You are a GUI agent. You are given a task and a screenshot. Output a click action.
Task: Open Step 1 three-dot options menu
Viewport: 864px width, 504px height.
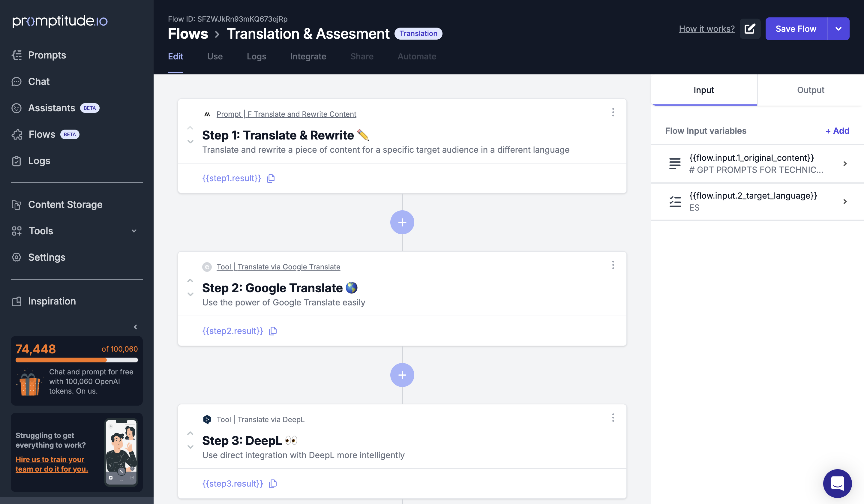click(613, 112)
